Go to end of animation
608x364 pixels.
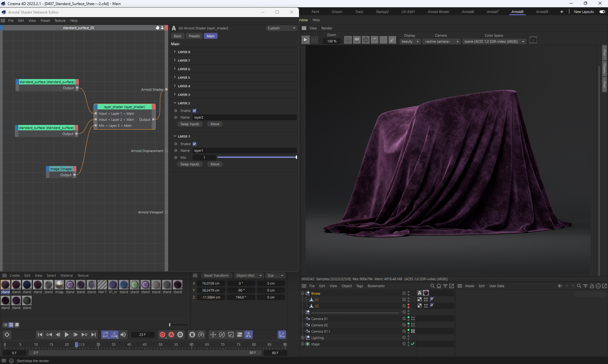pyautogui.click(x=93, y=335)
